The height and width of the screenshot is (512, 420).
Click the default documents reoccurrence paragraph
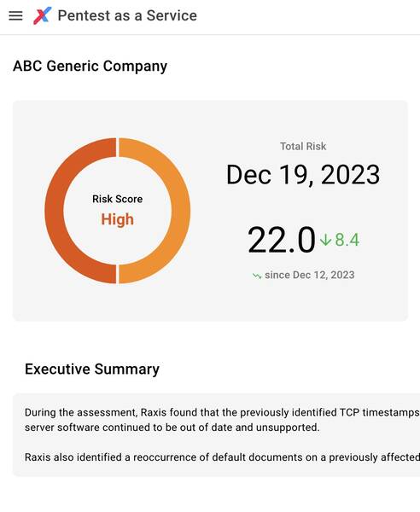pos(222,457)
